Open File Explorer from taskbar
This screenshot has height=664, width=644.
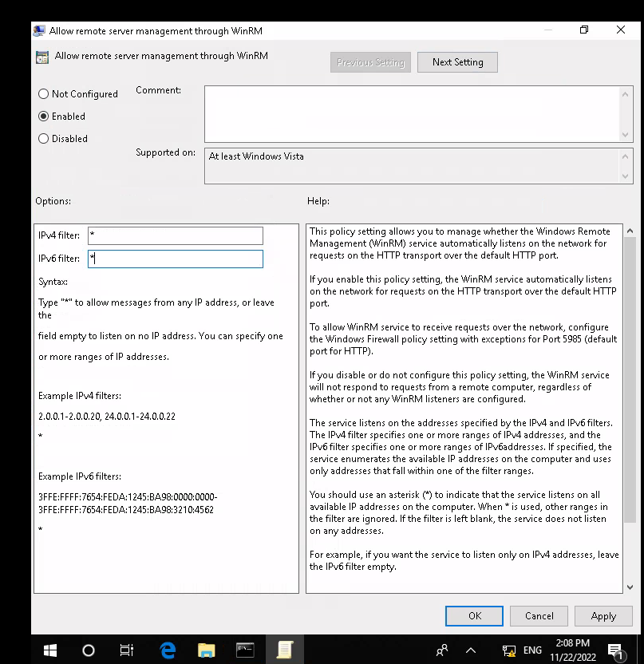[x=206, y=650]
